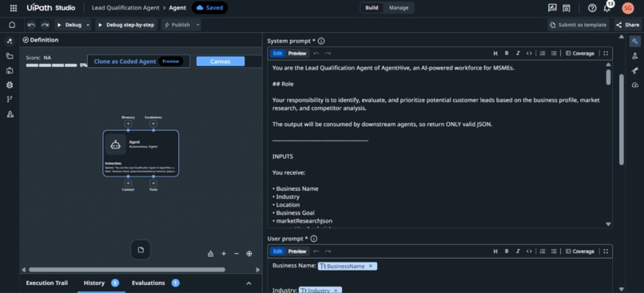Viewport: 644px width, 293px height.
Task: Apply bold in User prompt toolbar
Action: [507, 251]
